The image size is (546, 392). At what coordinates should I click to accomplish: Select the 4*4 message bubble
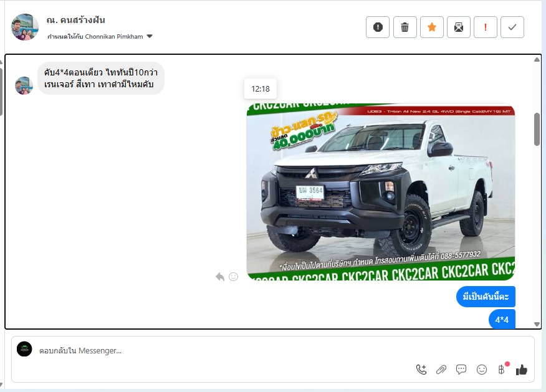(502, 319)
